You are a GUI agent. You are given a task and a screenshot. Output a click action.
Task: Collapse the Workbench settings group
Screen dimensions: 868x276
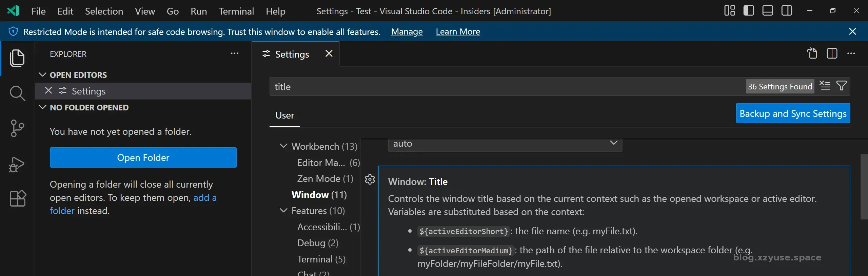[x=283, y=146]
